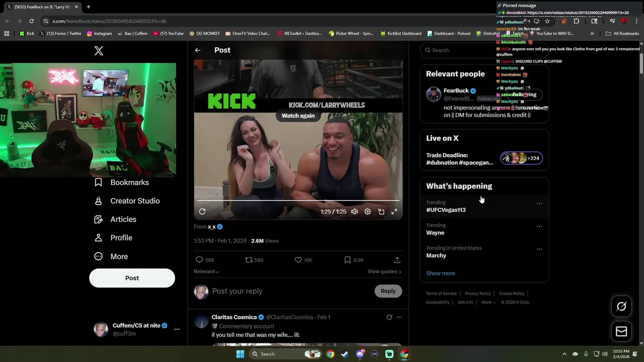
Task: Toggle picture-in-picture on the video player
Action: coord(381,212)
